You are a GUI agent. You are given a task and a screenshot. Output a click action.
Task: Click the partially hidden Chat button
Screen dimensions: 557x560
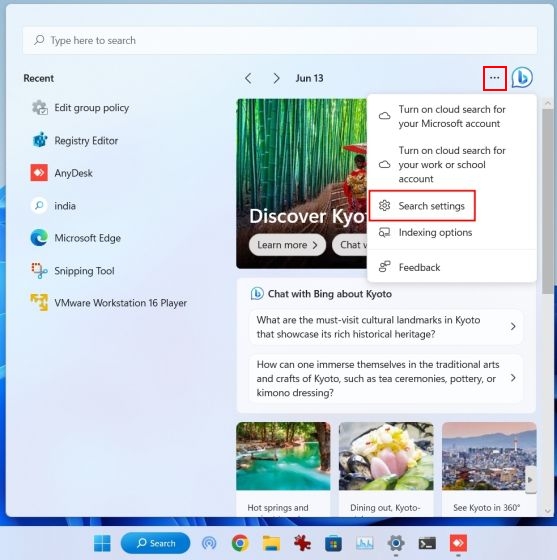[350, 245]
